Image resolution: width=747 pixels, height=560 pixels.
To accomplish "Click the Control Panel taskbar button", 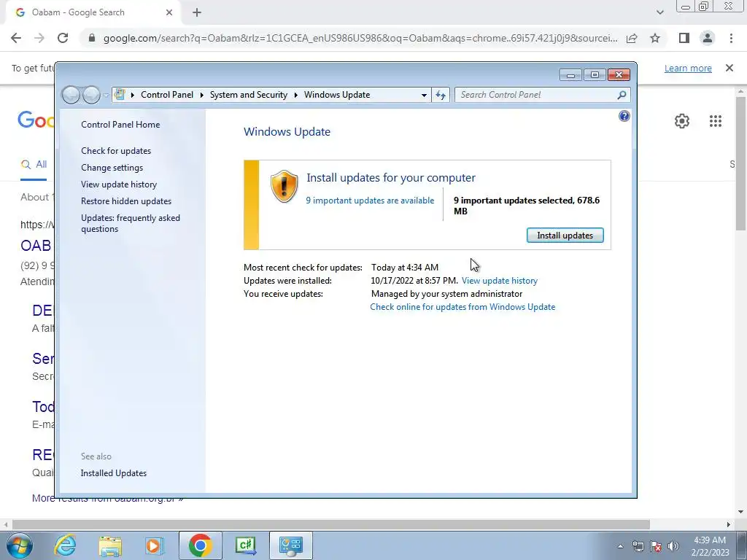I will (291, 545).
